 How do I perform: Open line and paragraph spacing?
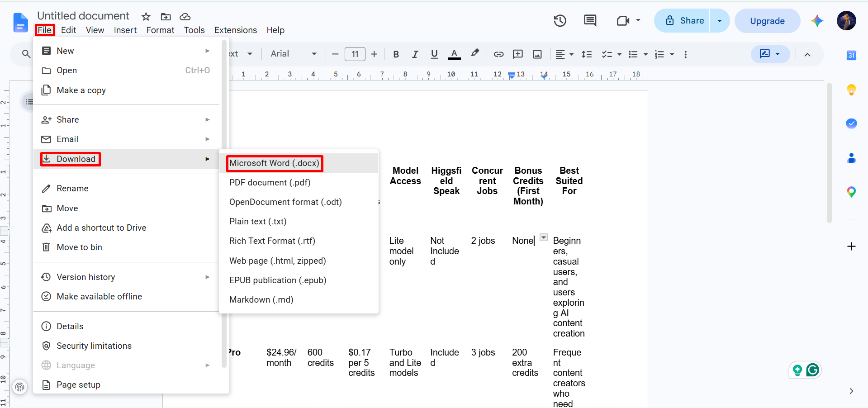pyautogui.click(x=587, y=54)
